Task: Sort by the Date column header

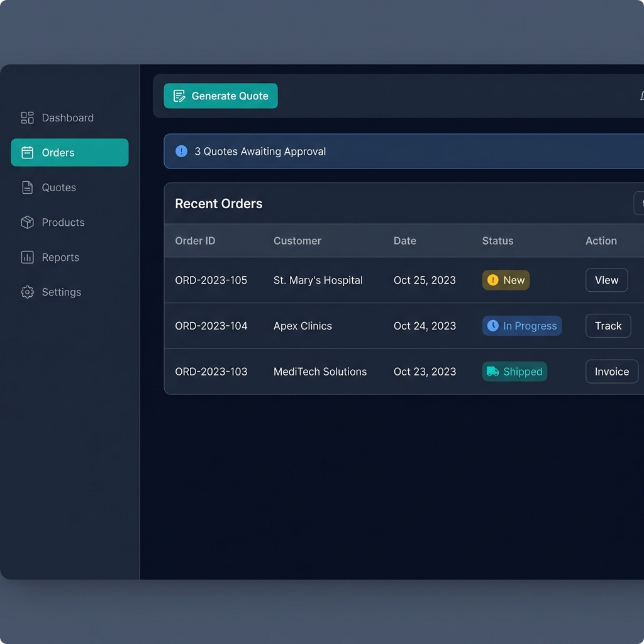Action: [404, 241]
